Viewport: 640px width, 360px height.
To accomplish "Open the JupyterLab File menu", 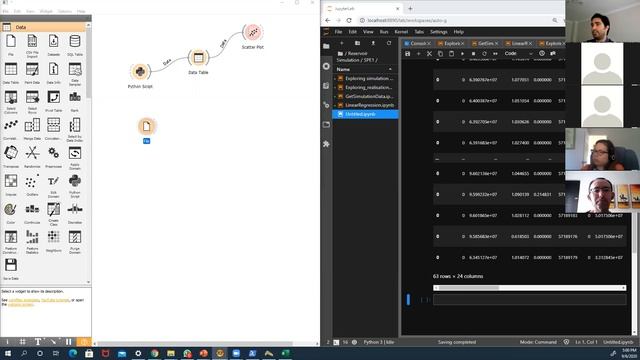I will (338, 32).
